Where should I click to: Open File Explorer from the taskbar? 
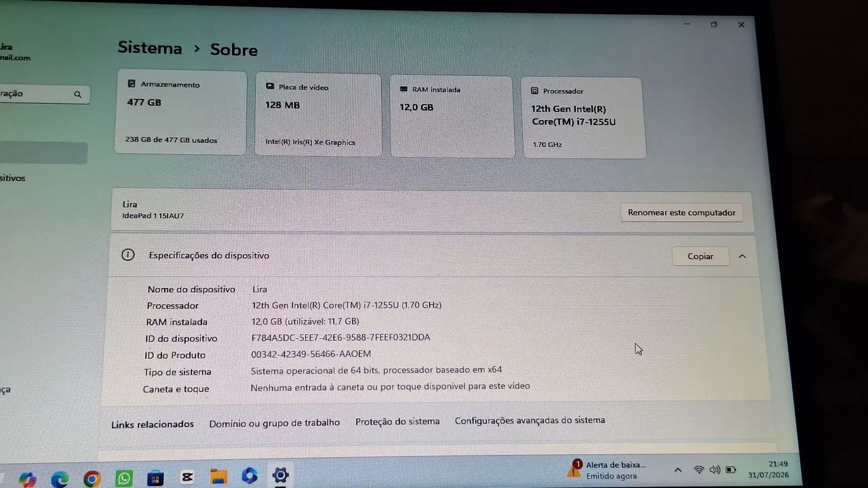pyautogui.click(x=218, y=476)
